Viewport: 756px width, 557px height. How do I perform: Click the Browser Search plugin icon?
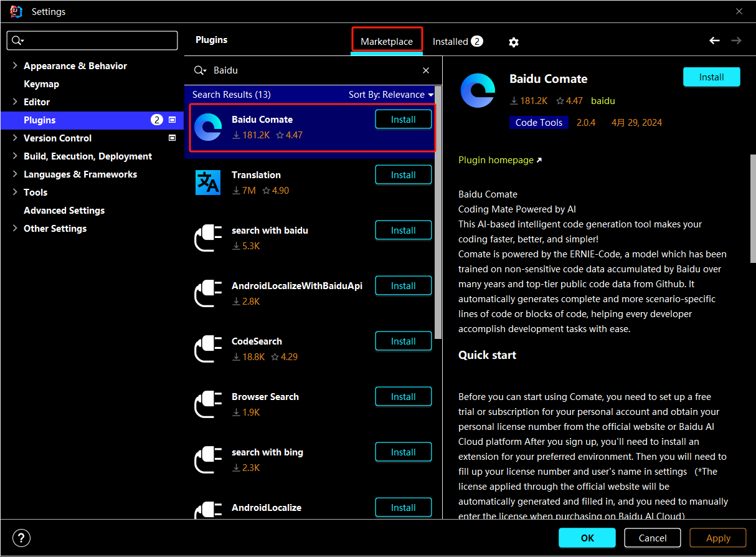(208, 404)
